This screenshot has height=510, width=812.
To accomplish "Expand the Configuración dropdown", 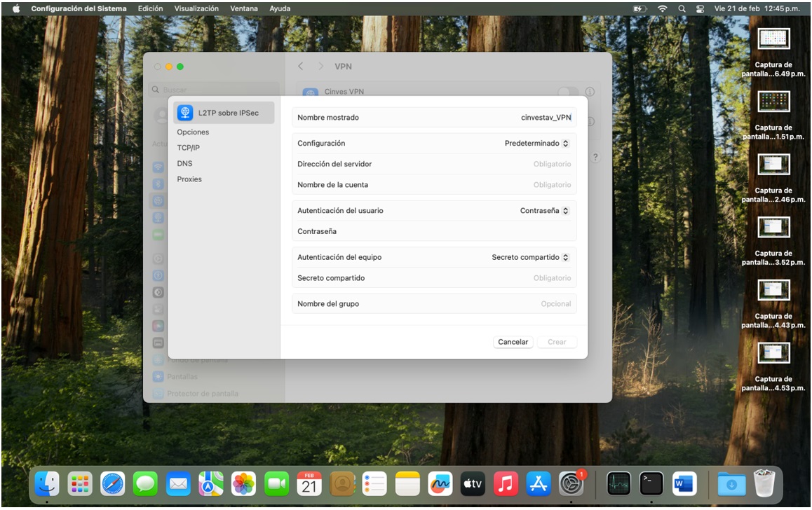I will tap(536, 144).
